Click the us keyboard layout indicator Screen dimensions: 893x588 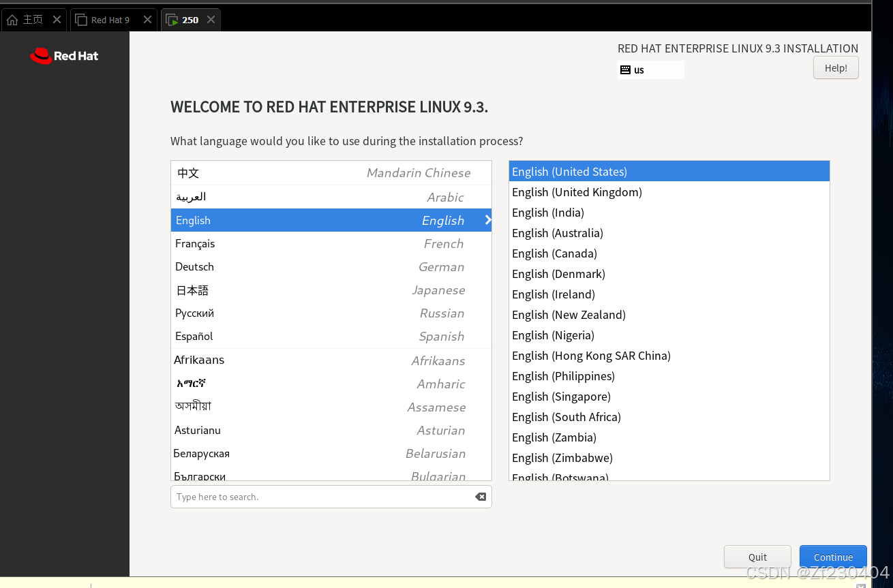(650, 69)
